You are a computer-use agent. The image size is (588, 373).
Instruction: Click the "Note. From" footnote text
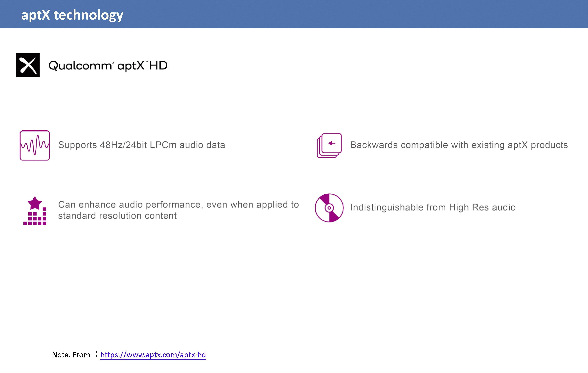coord(71,354)
